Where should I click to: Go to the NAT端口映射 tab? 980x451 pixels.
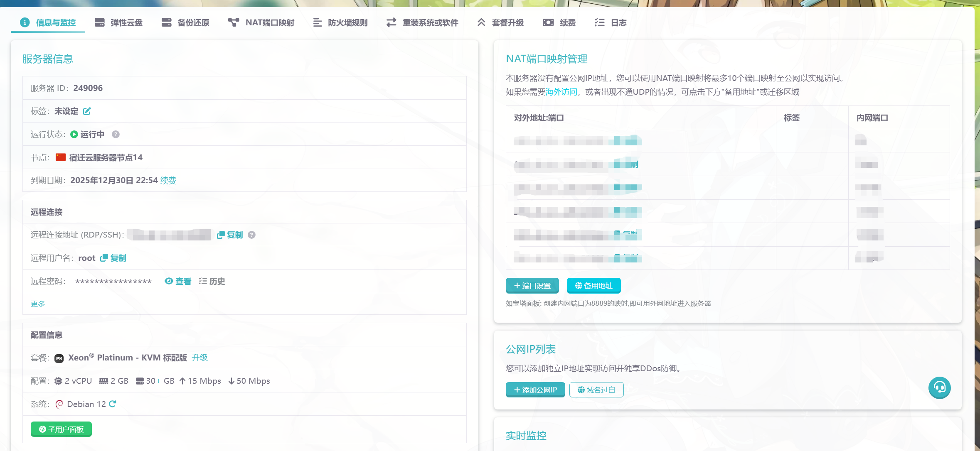(x=261, y=22)
